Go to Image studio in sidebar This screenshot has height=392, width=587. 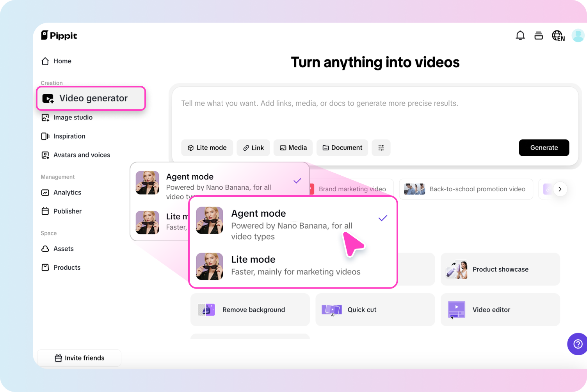pyautogui.click(x=73, y=118)
